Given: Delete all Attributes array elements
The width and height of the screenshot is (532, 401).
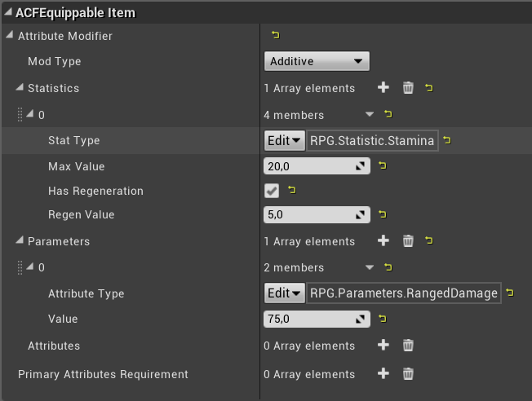Looking at the screenshot, I should [x=408, y=346].
